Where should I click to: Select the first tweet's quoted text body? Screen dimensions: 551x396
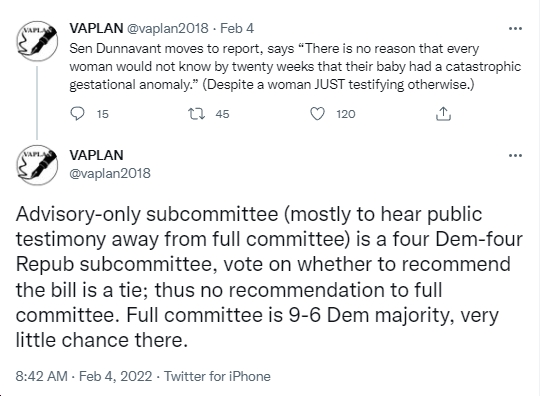295,67
